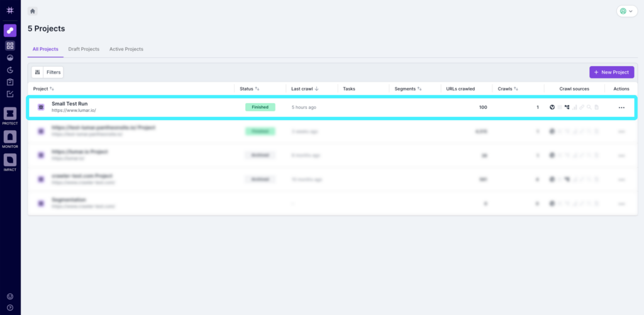Click the URLs crawled value 100
This screenshot has width=644, height=315.
pos(483,107)
